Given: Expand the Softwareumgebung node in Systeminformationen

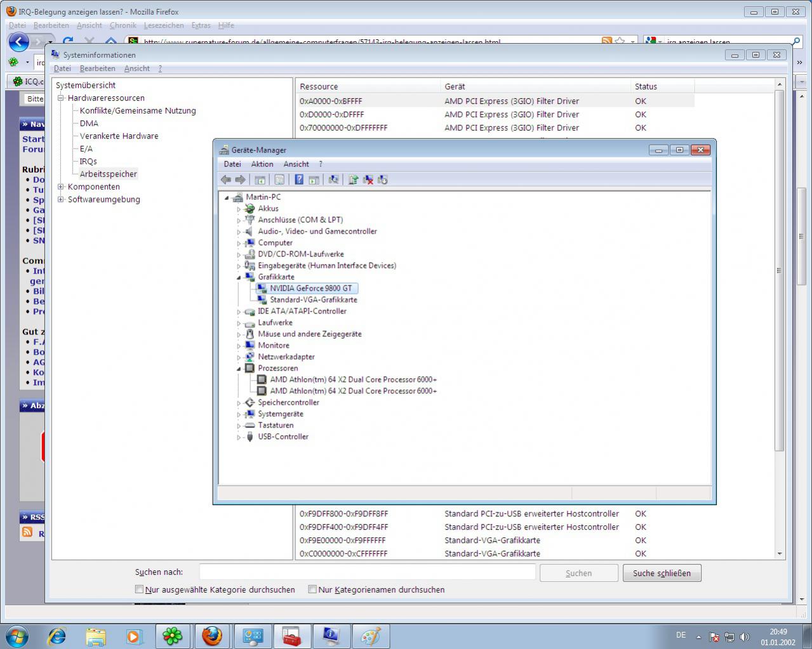Looking at the screenshot, I should (x=61, y=199).
